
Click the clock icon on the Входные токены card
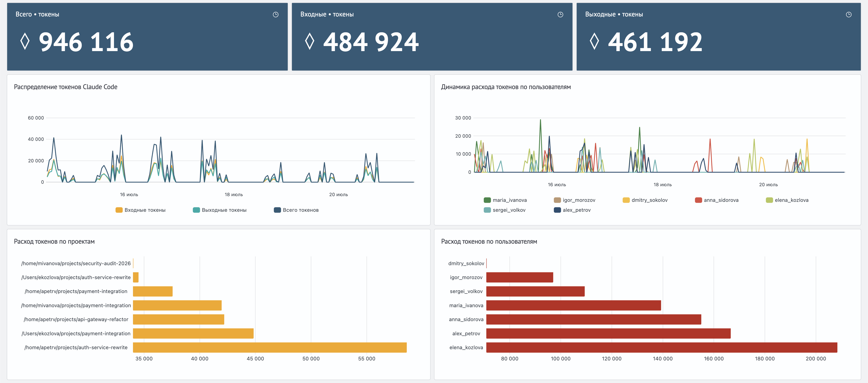tap(560, 15)
